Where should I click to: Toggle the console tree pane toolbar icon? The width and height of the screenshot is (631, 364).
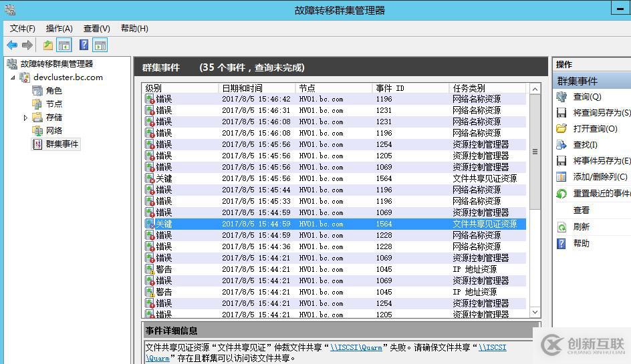click(x=64, y=45)
